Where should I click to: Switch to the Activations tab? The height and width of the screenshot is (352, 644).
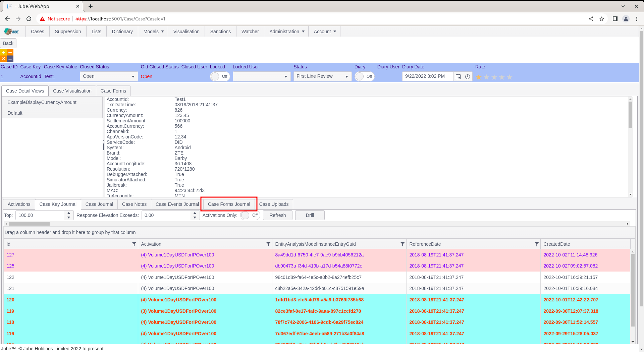[19, 204]
